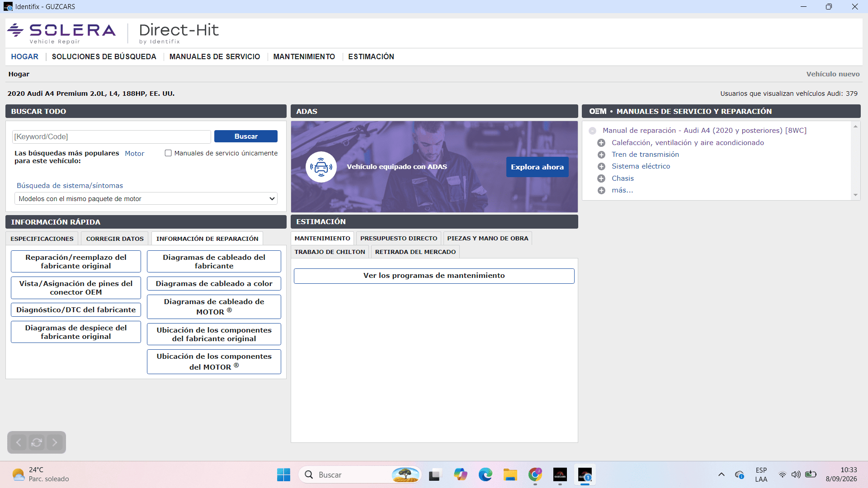Open Diagramas de cableado de MOTOR
Image resolution: width=868 pixels, height=488 pixels.
click(214, 307)
